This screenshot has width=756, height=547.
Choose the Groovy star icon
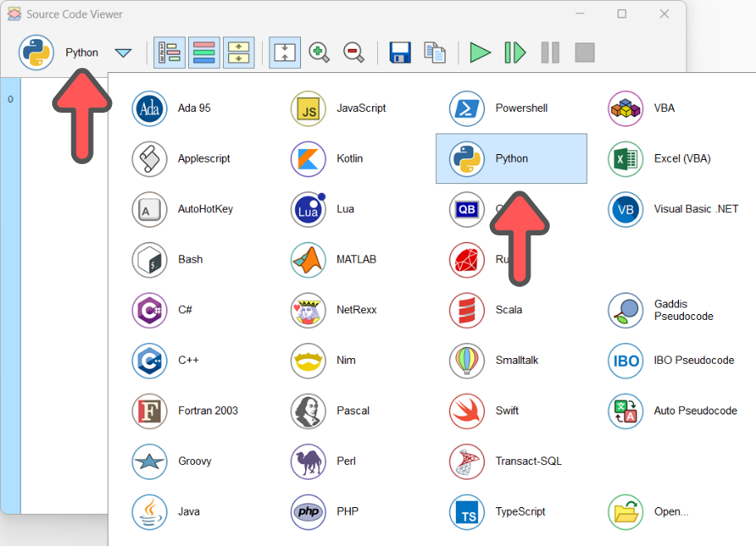click(x=149, y=462)
